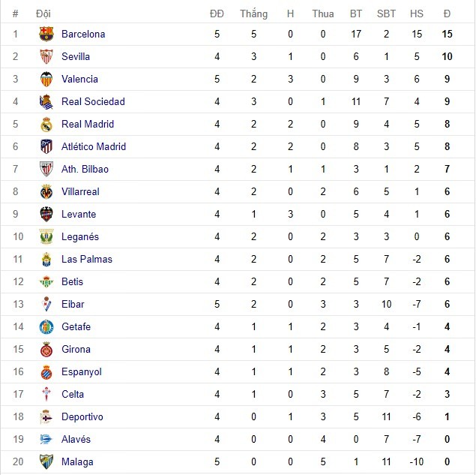Image resolution: width=476 pixels, height=475 pixels.
Task: Click the Barcelona club crest icon
Action: point(46,34)
